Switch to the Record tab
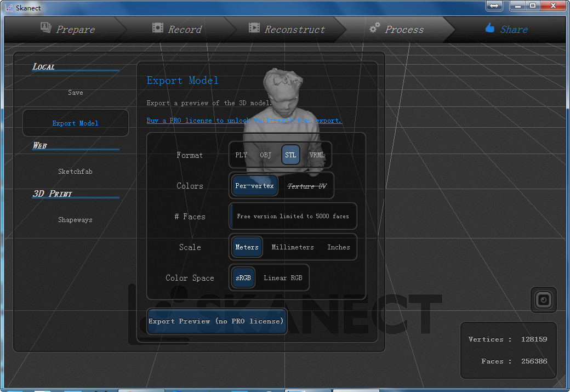 click(177, 29)
